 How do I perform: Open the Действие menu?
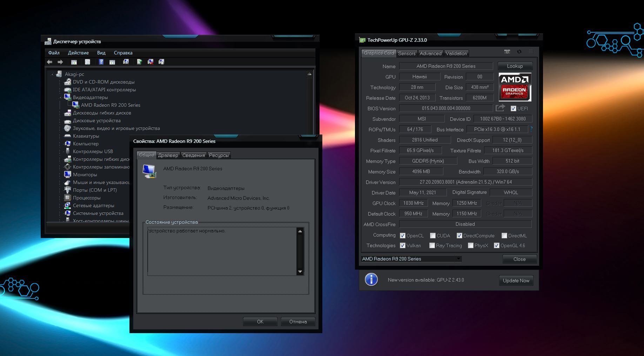[x=78, y=53]
